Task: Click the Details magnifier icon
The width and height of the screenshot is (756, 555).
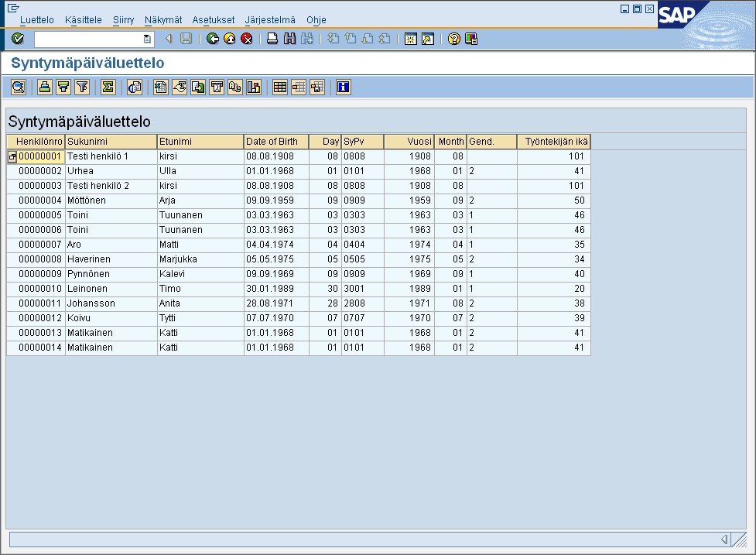Action: [x=19, y=87]
